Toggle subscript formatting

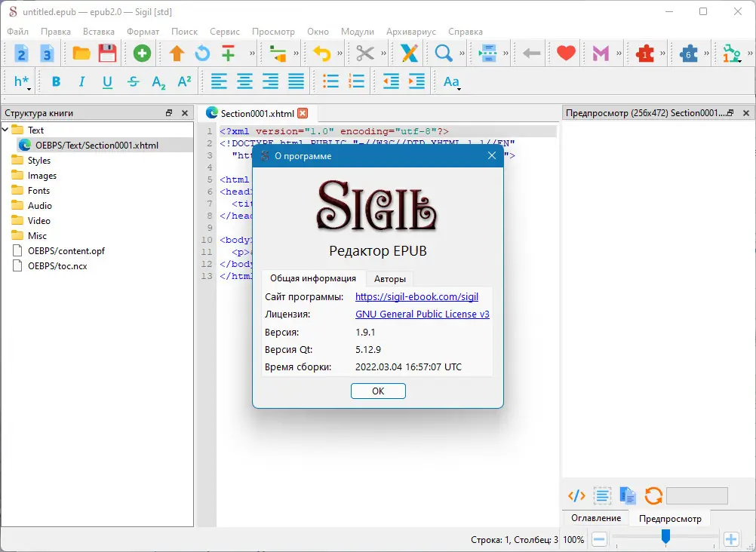[x=158, y=82]
